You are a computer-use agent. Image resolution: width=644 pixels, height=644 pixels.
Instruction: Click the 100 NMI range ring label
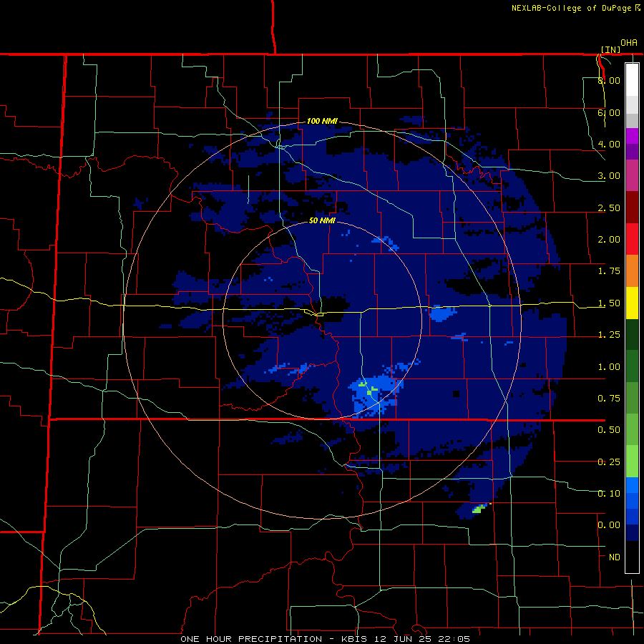322,121
